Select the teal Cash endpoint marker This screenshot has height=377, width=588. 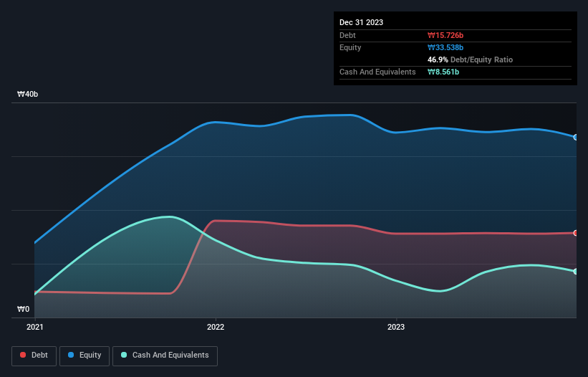(x=576, y=271)
